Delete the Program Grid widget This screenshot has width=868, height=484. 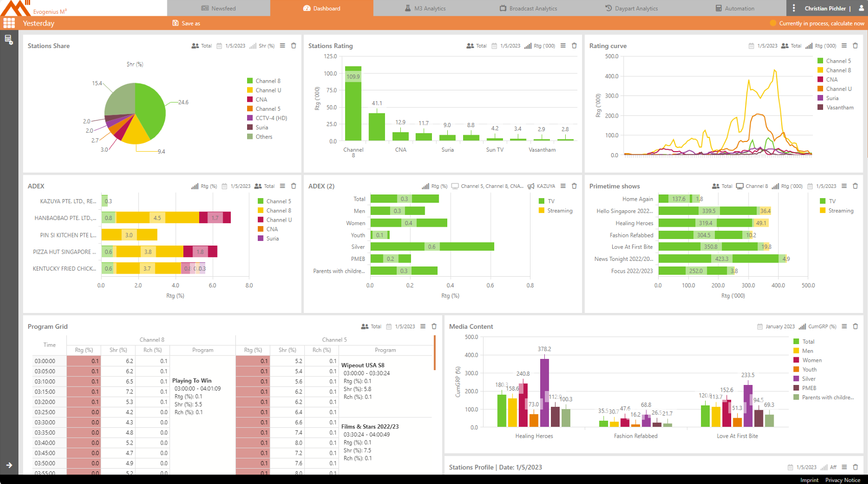click(434, 326)
